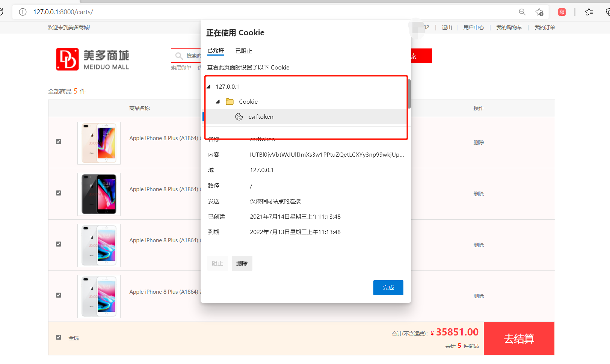
Task: Click the 完成 button
Action: tap(388, 288)
